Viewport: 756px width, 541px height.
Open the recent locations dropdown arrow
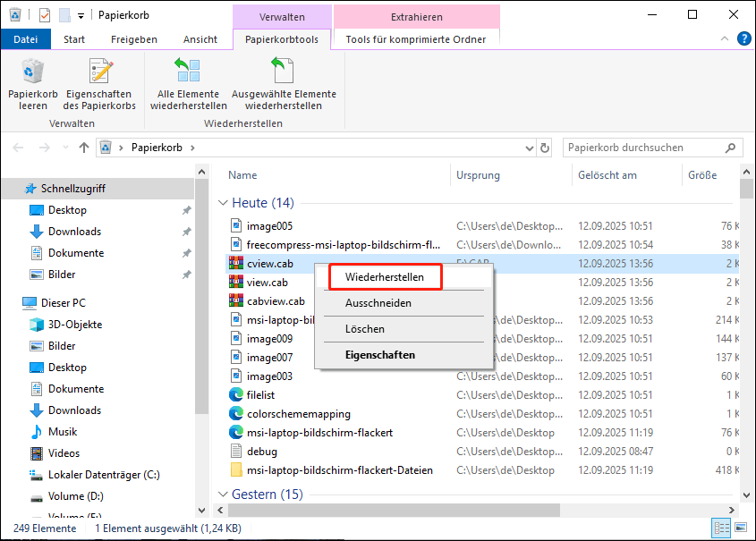coord(65,148)
